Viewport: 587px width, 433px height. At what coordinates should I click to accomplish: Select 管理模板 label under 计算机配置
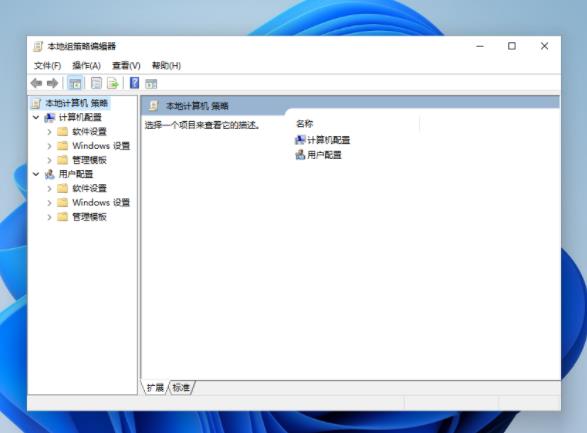point(89,160)
